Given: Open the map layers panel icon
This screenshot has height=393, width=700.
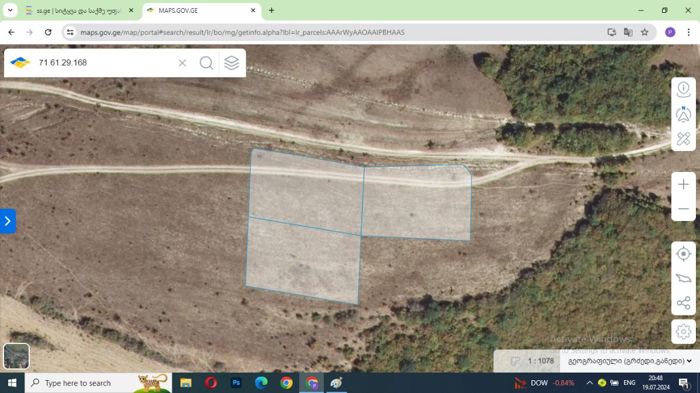Looking at the screenshot, I should pyautogui.click(x=231, y=63).
